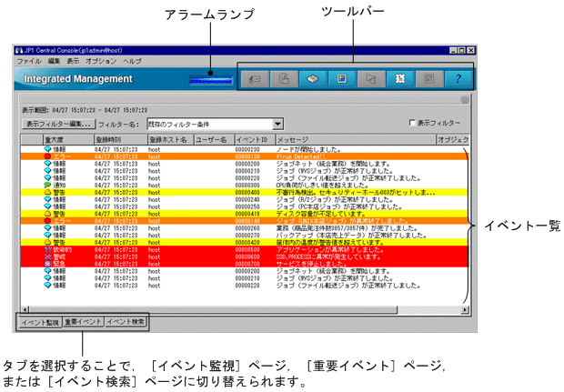This screenshot has height=392, width=564.
Task: Toggle the 表示フィルター checkbox
Action: pyautogui.click(x=412, y=123)
